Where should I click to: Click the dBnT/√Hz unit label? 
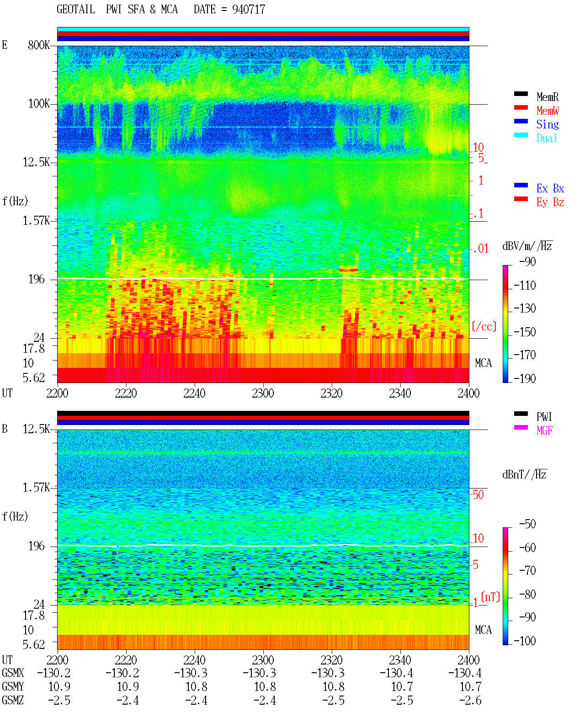(x=525, y=474)
